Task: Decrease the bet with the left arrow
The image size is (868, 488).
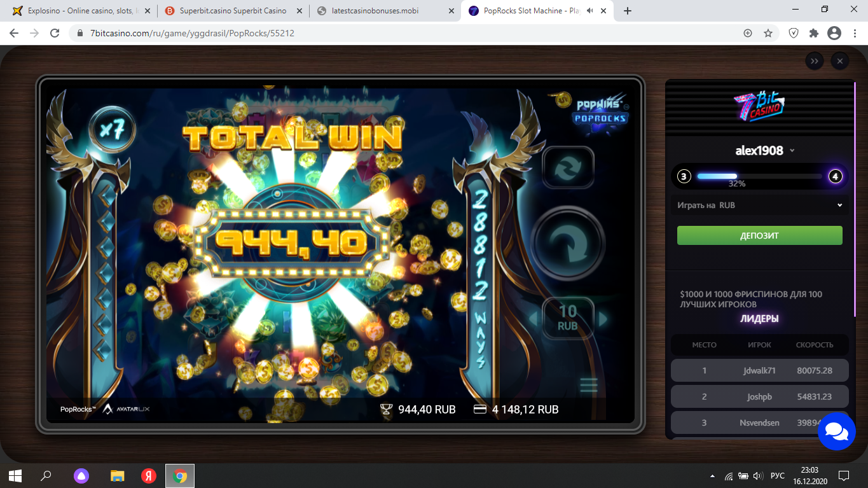Action: [533, 318]
